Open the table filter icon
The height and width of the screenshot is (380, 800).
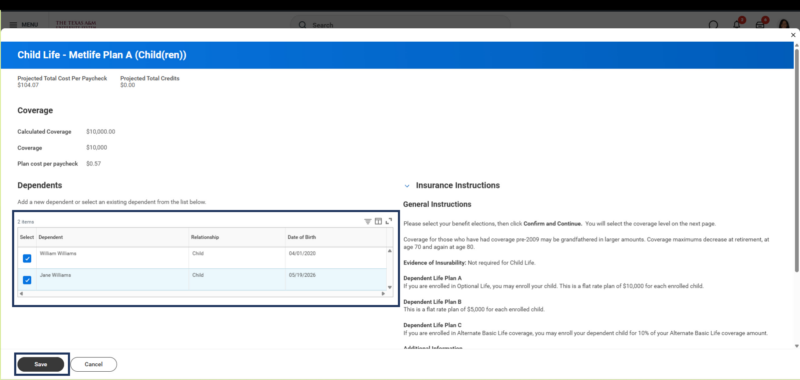click(367, 221)
